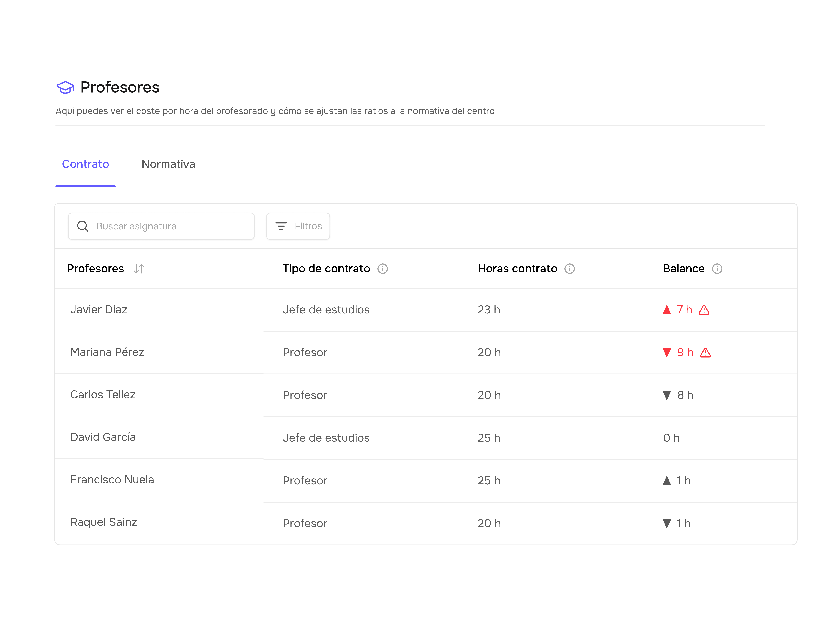This screenshot has height=630, width=840.
Task: Click the 0 h balance for David García
Action: [x=671, y=438]
